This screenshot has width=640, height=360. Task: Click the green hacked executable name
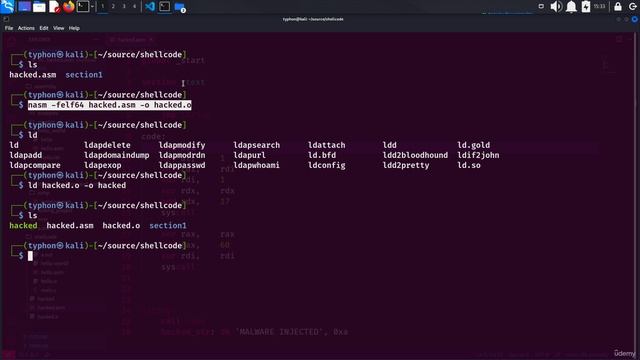23,225
